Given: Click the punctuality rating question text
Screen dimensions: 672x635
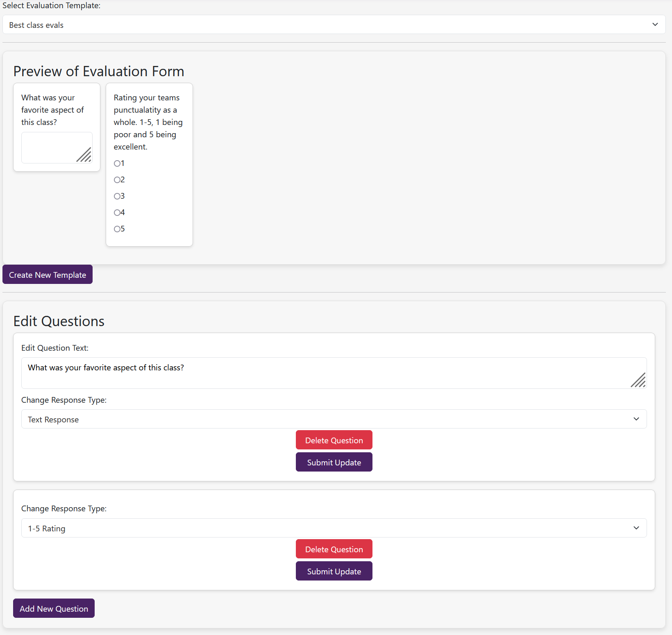Looking at the screenshot, I should coord(148,122).
